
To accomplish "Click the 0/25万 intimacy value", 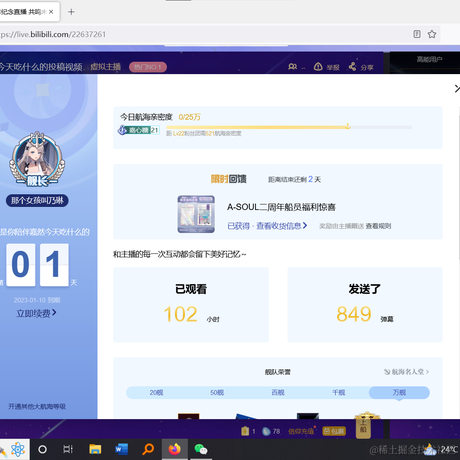I will coord(190,117).
